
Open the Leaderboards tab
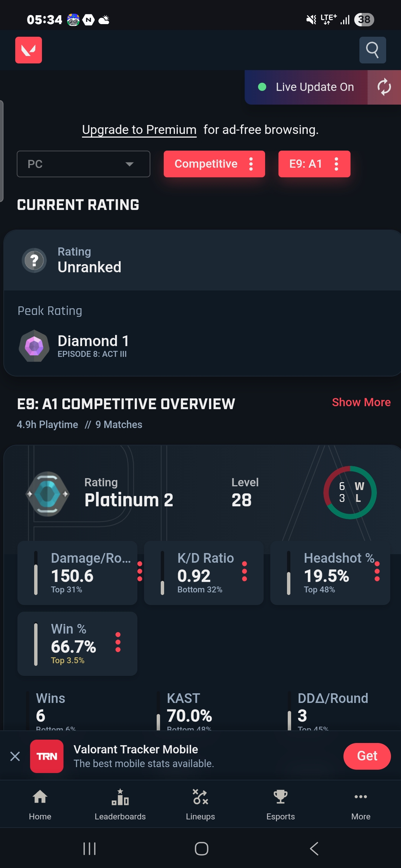120,804
